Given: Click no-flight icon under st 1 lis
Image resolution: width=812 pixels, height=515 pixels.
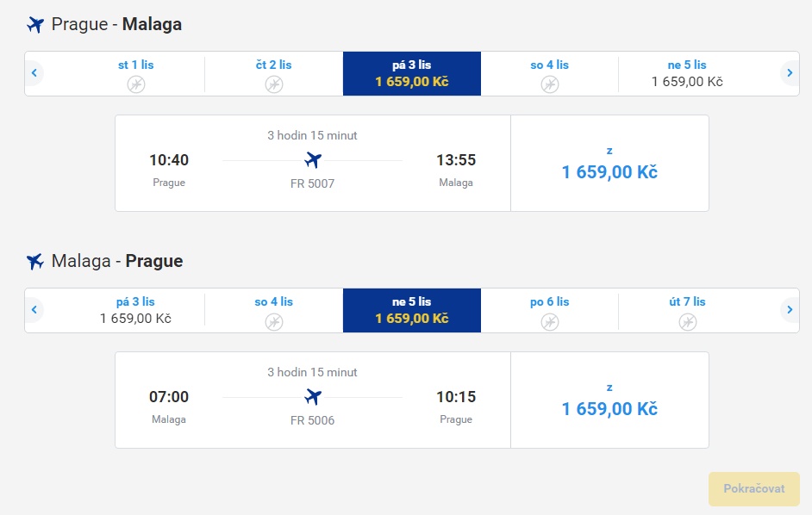Looking at the screenshot, I should pyautogui.click(x=136, y=84).
